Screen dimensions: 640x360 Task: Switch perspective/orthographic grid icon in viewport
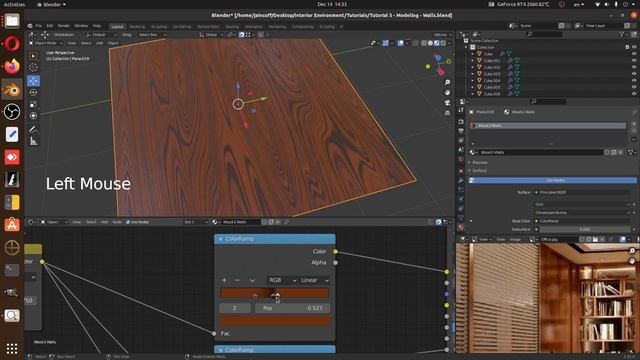pyautogui.click(x=447, y=112)
